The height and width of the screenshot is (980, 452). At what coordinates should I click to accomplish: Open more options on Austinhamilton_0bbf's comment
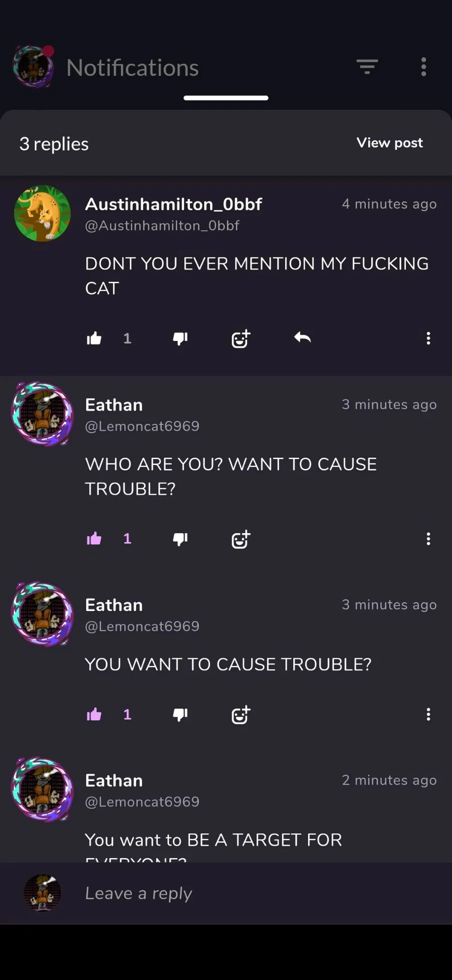(428, 338)
